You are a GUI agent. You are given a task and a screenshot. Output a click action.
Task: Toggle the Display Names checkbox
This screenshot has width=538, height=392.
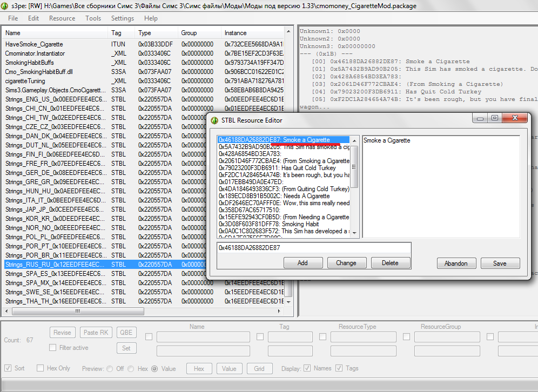(x=307, y=368)
